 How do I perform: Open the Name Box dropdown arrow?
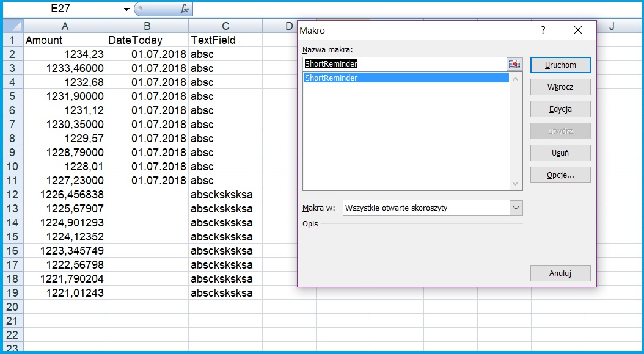(x=126, y=9)
